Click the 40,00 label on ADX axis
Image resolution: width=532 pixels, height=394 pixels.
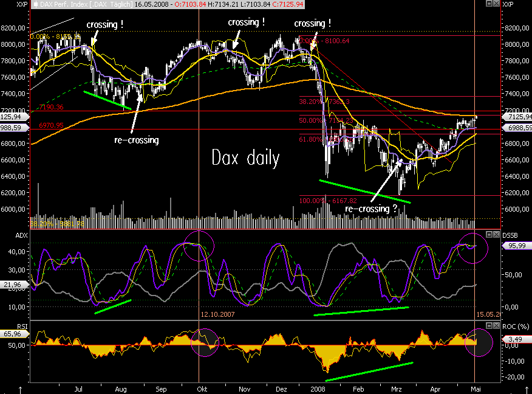point(17,252)
